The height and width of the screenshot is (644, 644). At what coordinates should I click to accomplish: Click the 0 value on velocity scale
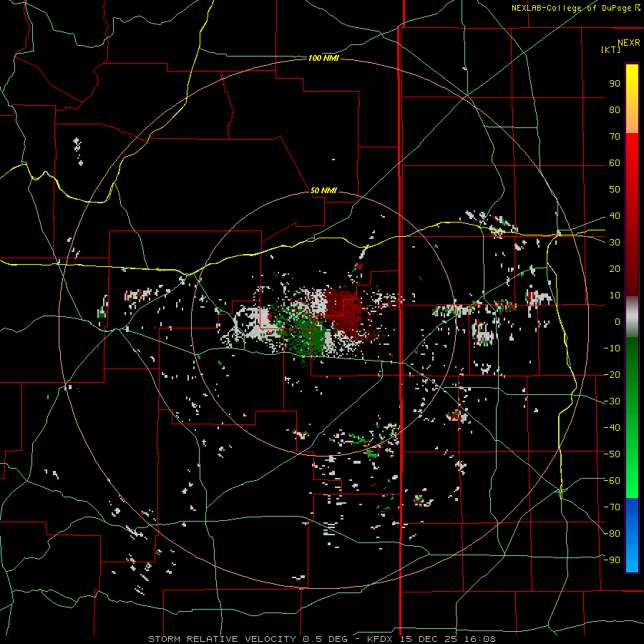click(618, 321)
